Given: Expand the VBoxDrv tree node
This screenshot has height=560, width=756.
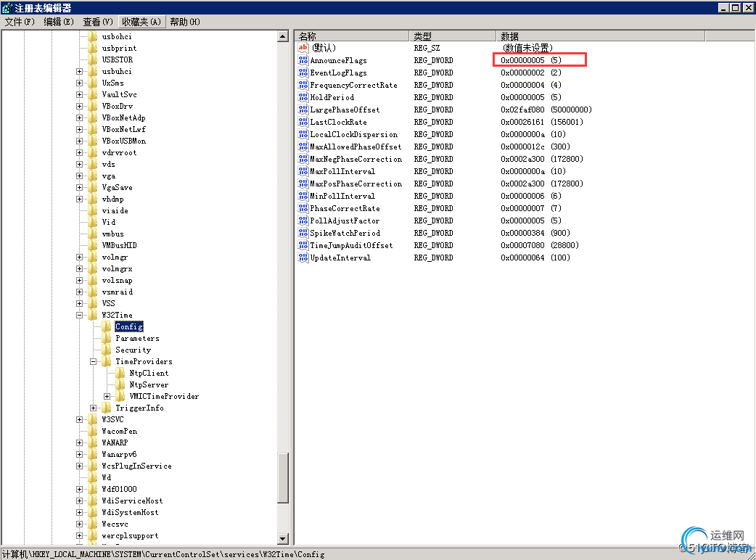Looking at the screenshot, I should 80,106.
